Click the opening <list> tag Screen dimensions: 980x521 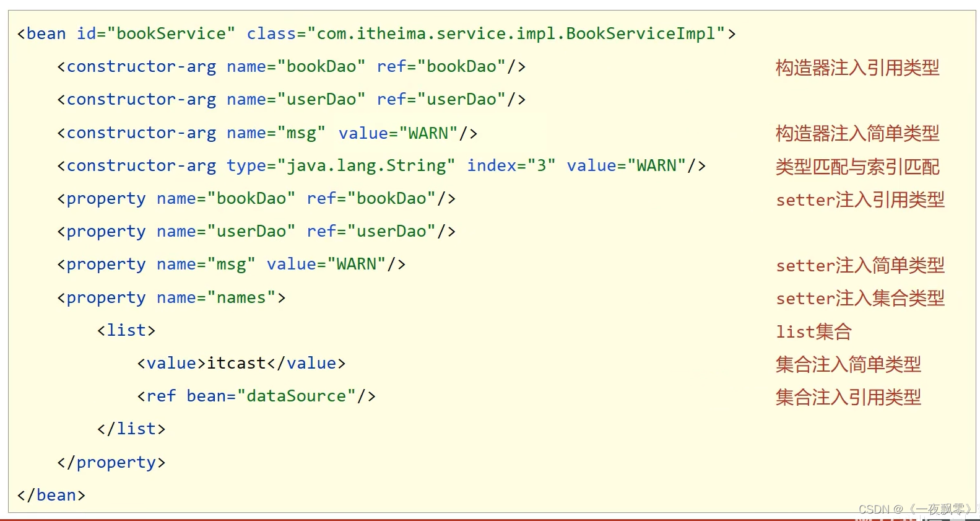tap(126, 330)
